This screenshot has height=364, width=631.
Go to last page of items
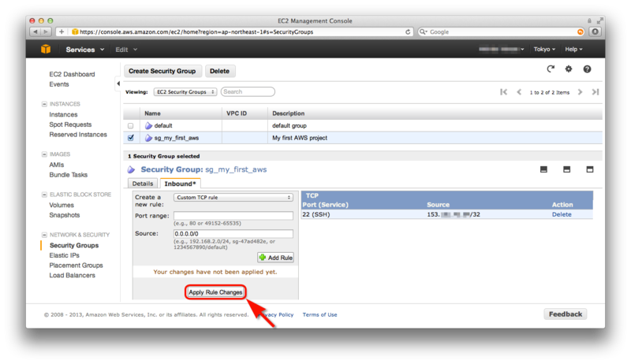(596, 92)
